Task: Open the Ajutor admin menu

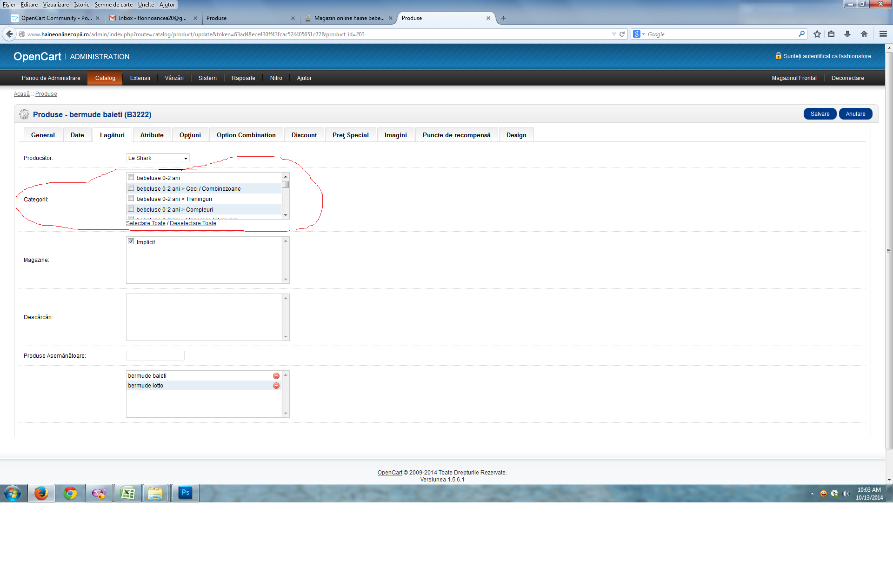Action: pyautogui.click(x=304, y=78)
